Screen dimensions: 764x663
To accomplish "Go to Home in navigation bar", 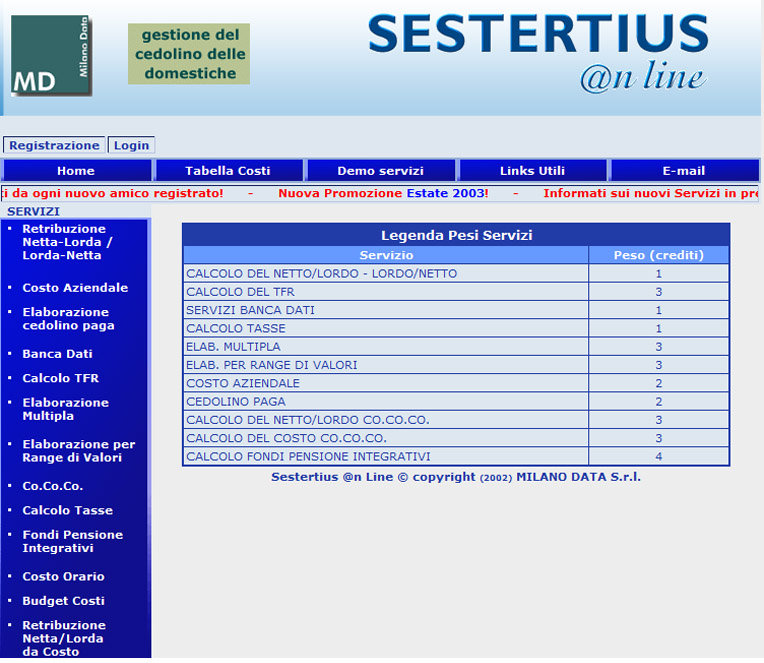I will 76,171.
